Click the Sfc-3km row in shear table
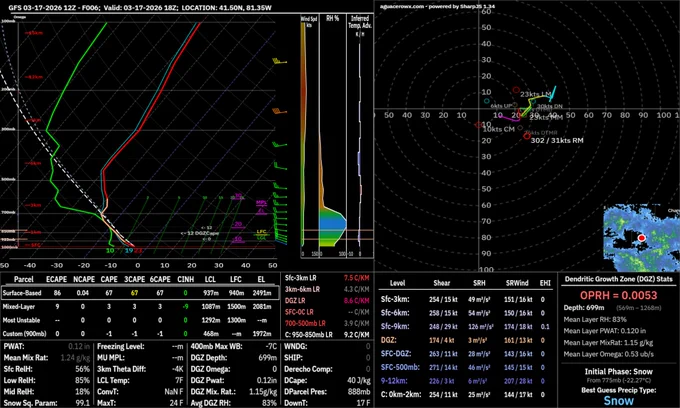Screen dimensions: 680x408 [x=466, y=299]
